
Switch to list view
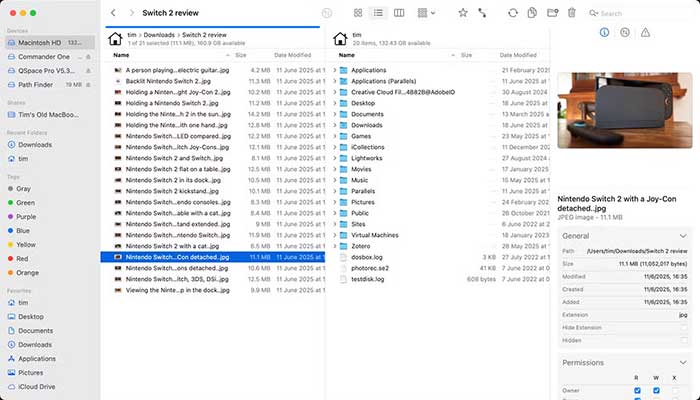tap(378, 13)
